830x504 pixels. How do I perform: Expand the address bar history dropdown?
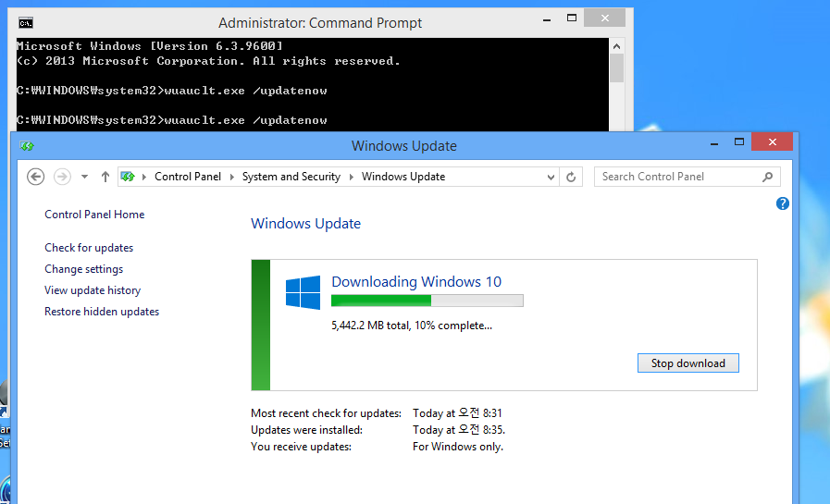(x=551, y=177)
